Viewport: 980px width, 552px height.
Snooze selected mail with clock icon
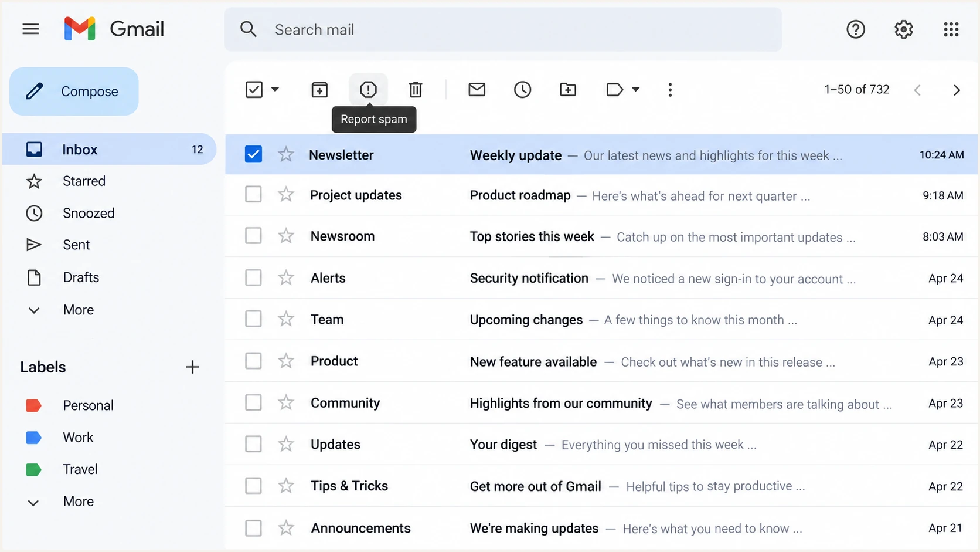click(x=522, y=90)
